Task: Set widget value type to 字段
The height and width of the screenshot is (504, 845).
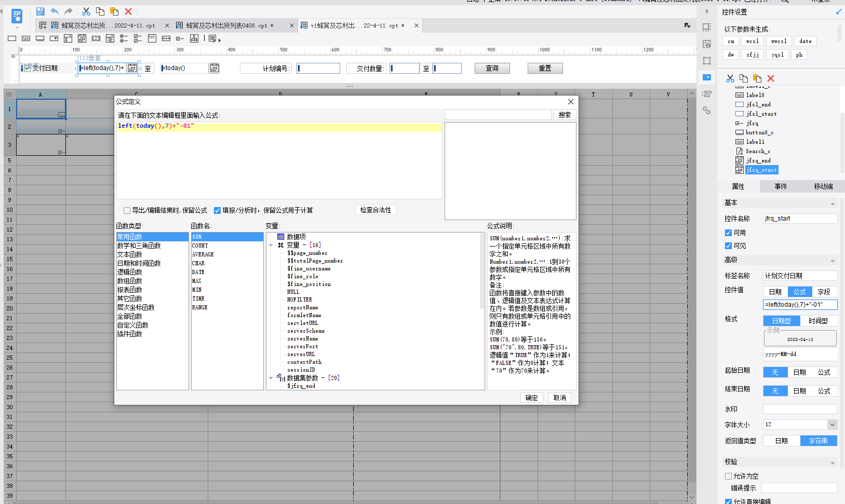Action: (x=824, y=292)
